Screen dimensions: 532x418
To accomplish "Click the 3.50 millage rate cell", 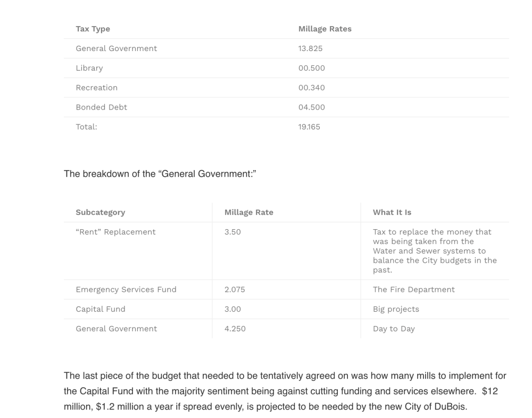I will coord(232,232).
